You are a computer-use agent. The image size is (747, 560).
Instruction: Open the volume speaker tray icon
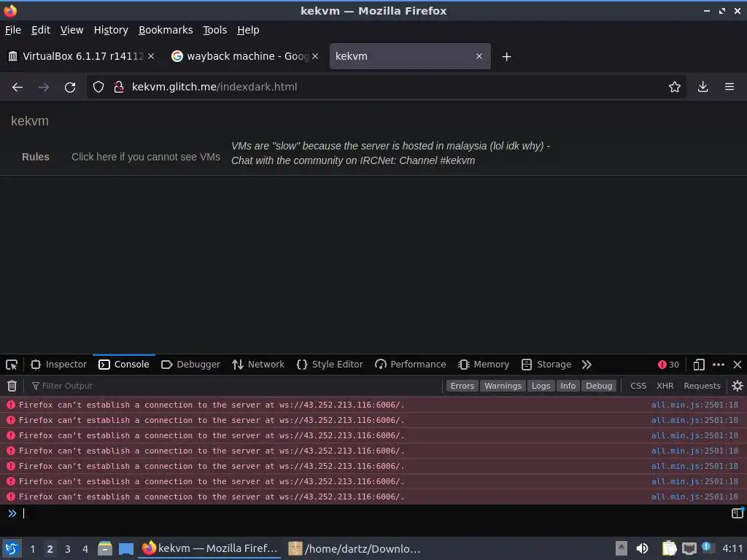click(642, 548)
